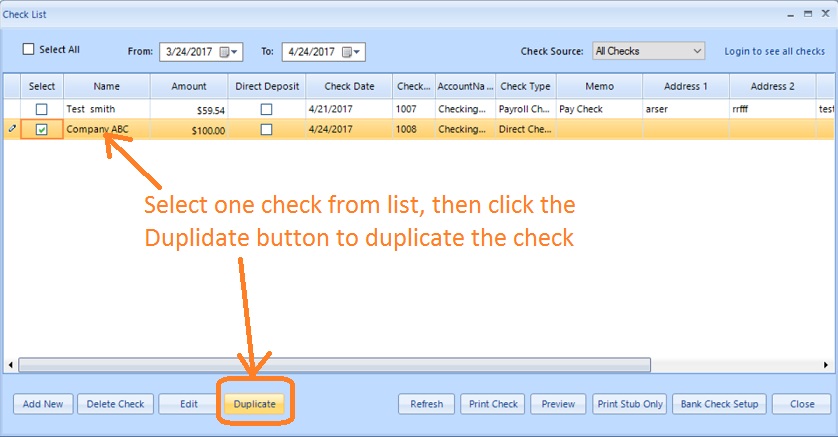Image resolution: width=838 pixels, height=437 pixels.
Task: Click the Add New button
Action: tap(43, 404)
